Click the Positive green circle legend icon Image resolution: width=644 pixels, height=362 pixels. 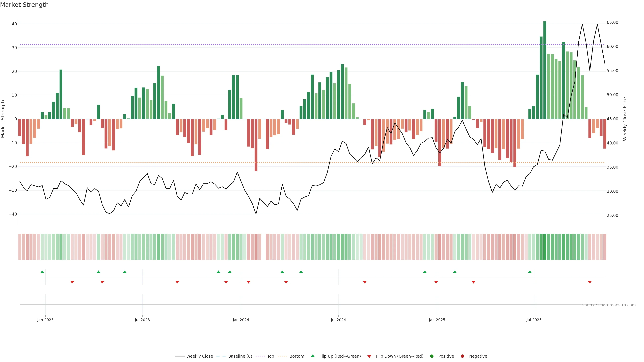pos(432,356)
